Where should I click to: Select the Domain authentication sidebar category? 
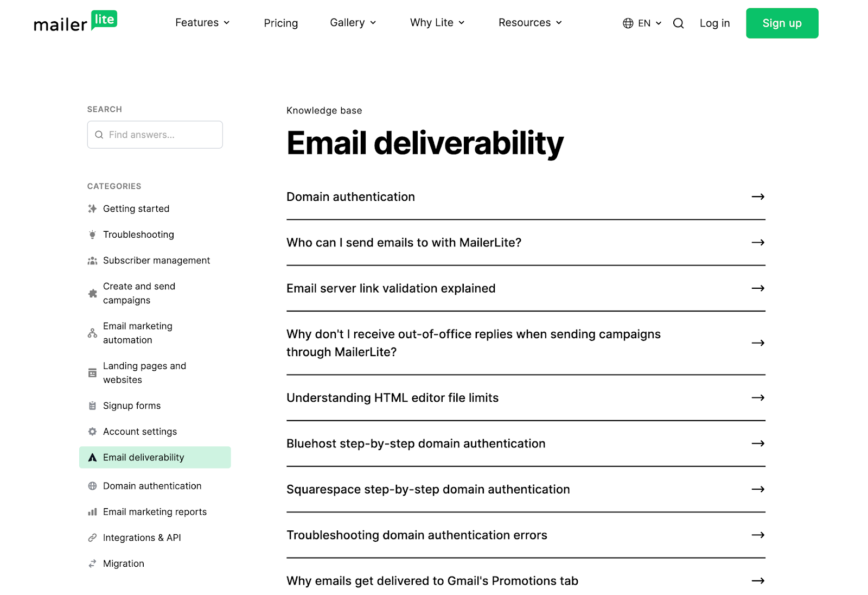pyautogui.click(x=152, y=485)
